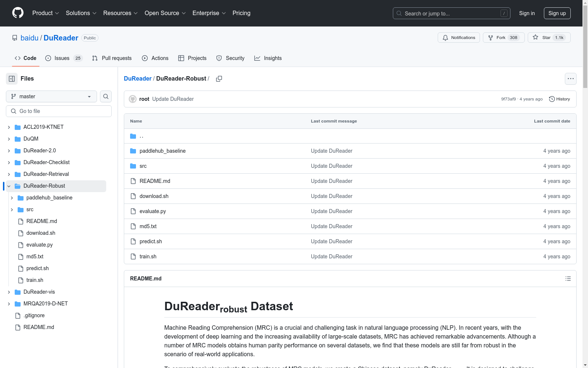Select md5.txt in the sidebar tree
Image resolution: width=588 pixels, height=368 pixels.
35,256
